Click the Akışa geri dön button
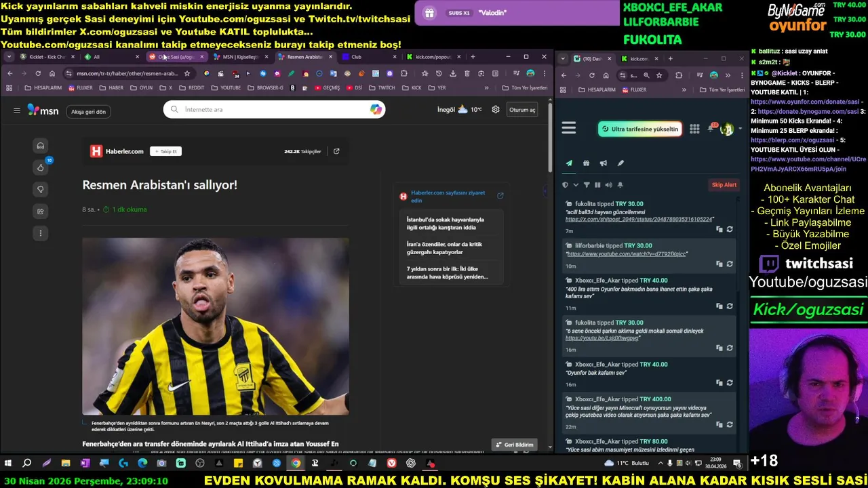This screenshot has width=868, height=488. (x=88, y=111)
